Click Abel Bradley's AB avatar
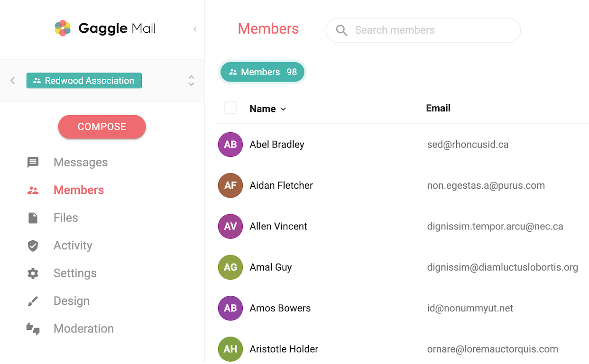 [x=230, y=145]
